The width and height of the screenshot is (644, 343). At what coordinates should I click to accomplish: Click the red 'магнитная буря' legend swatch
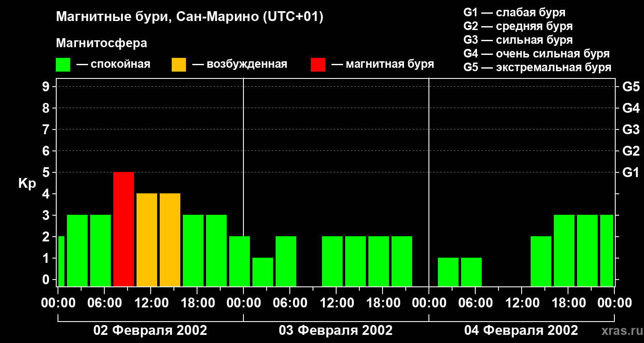pyautogui.click(x=318, y=65)
